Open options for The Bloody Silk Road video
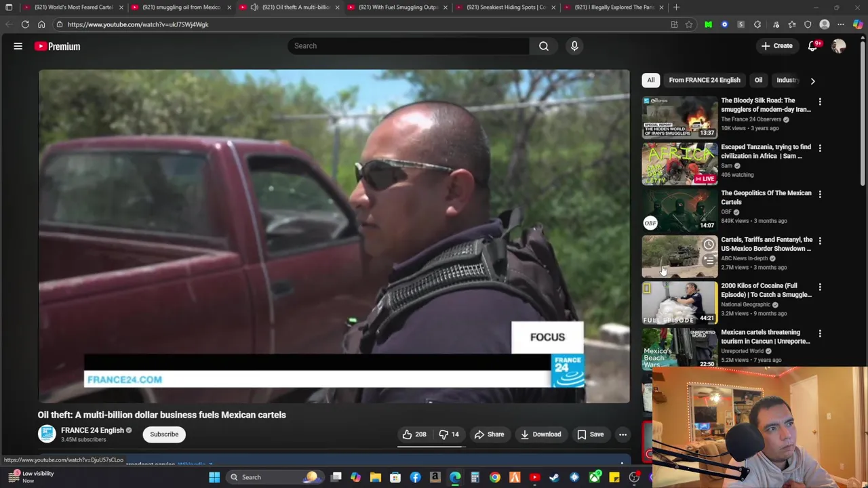 [820, 102]
